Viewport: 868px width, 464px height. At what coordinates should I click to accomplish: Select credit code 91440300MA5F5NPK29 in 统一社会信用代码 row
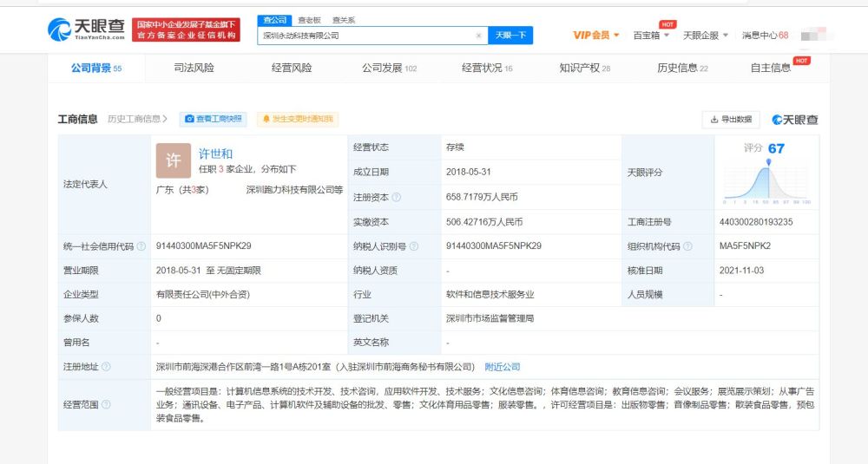pyautogui.click(x=204, y=246)
